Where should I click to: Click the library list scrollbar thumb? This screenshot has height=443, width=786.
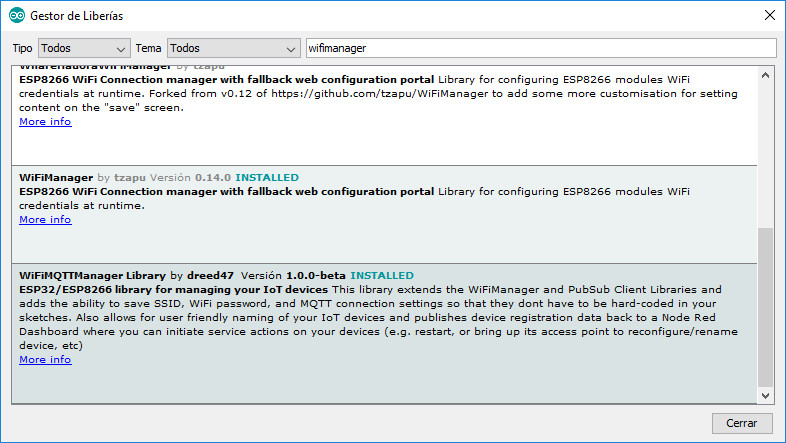(x=766, y=305)
